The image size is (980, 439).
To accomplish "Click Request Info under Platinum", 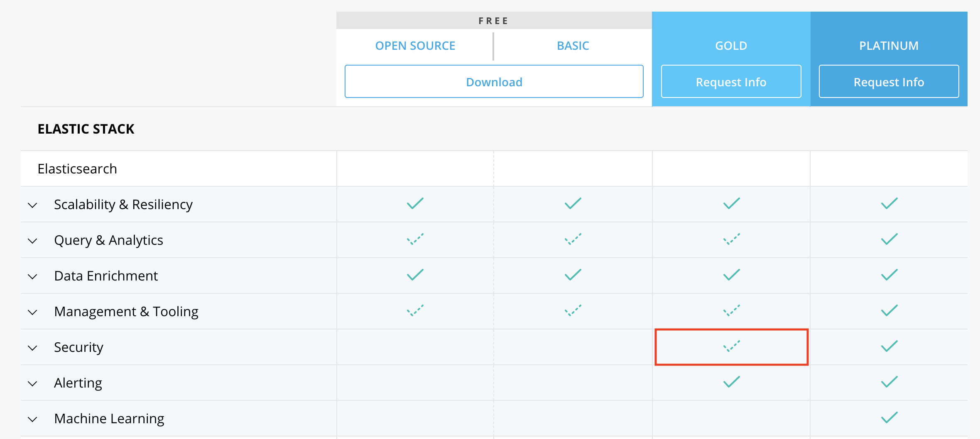I will coord(889,81).
